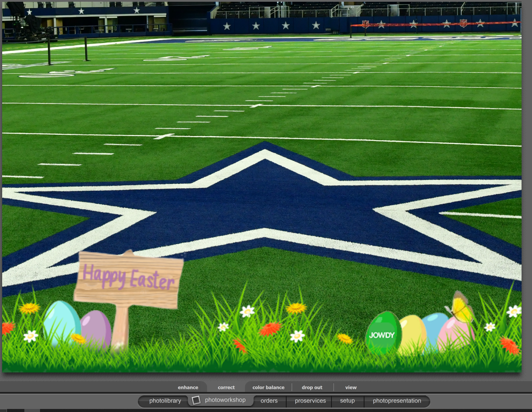Open the proservices section
Viewport: 532px width, 412px height.
(310, 401)
